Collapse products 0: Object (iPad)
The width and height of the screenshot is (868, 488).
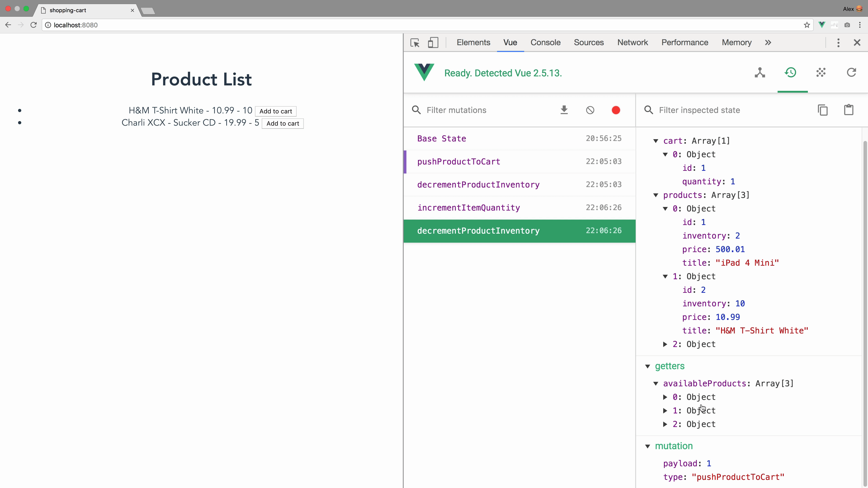665,209
